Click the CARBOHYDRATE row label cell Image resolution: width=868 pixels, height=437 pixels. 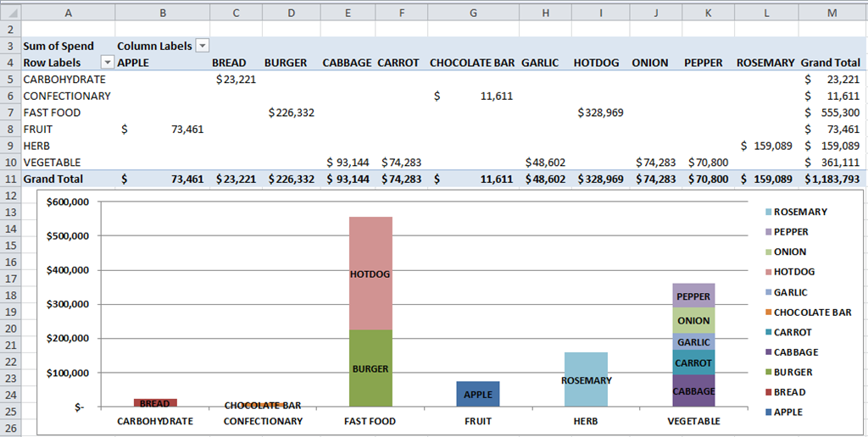[68, 79]
